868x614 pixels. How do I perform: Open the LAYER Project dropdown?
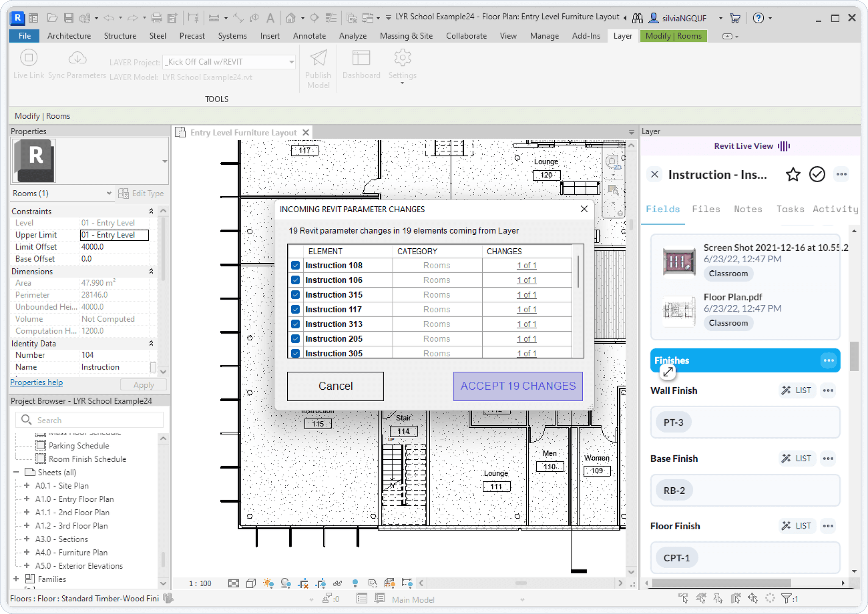tap(290, 61)
